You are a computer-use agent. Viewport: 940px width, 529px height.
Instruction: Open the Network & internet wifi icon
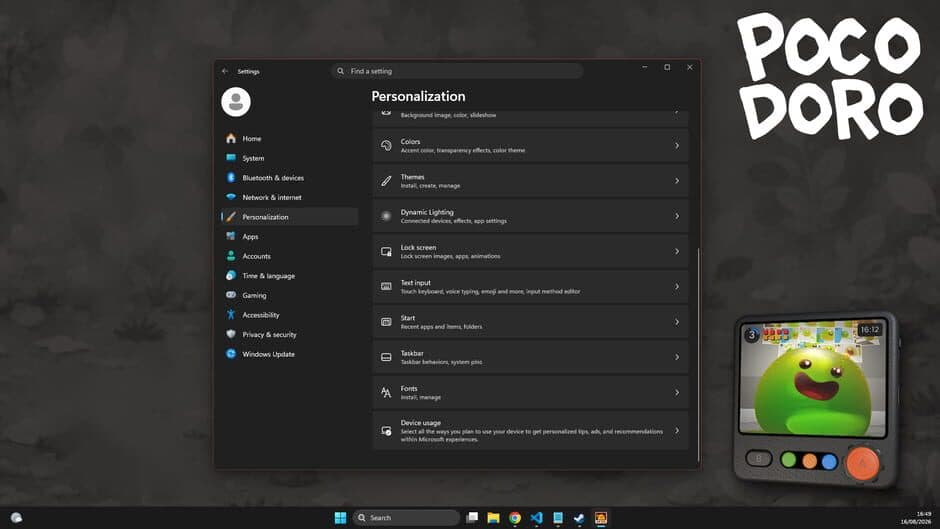point(231,197)
